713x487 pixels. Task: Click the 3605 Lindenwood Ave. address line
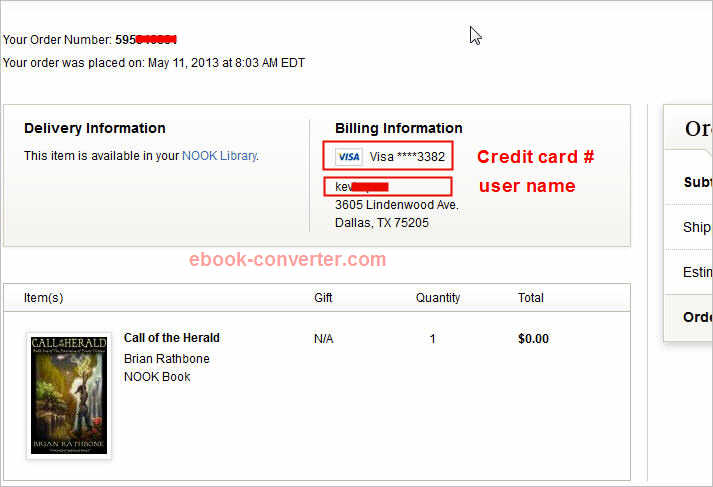click(x=397, y=205)
